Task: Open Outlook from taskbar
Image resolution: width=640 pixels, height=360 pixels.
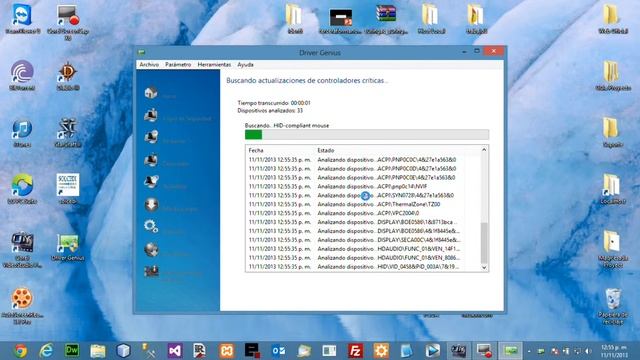Action: click(x=278, y=351)
